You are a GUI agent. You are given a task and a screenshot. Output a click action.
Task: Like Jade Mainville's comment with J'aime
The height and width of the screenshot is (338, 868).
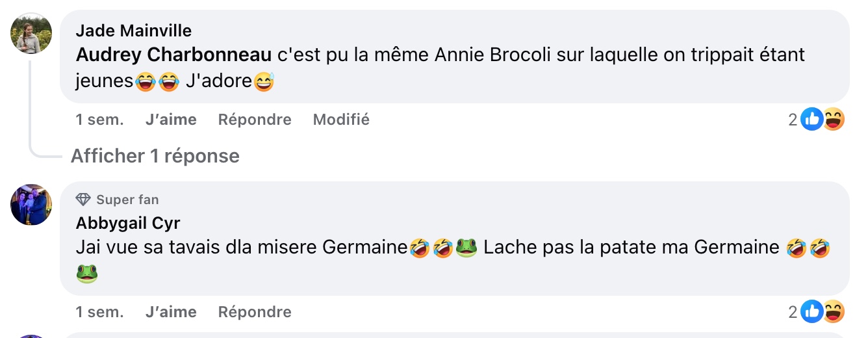click(x=171, y=120)
